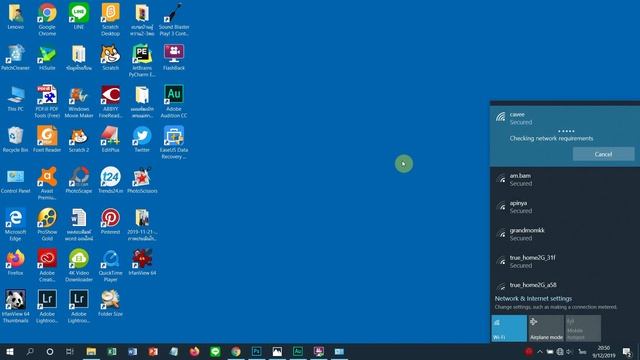The width and height of the screenshot is (640, 360).
Task: Open the network icon in system tray
Action: (560, 351)
